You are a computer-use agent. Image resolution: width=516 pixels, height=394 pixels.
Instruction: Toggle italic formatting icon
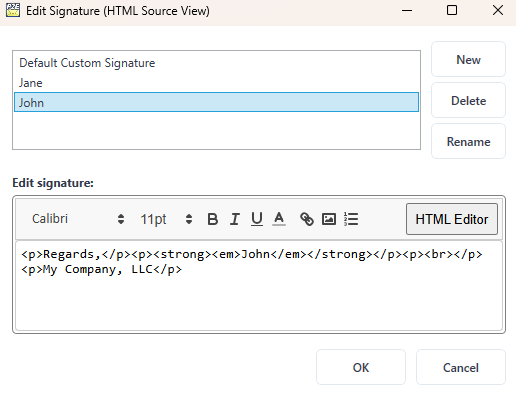click(x=235, y=219)
